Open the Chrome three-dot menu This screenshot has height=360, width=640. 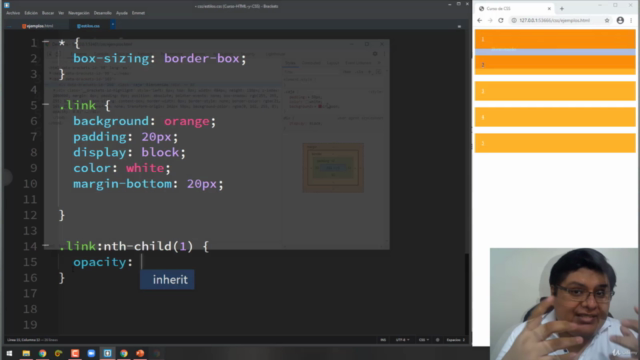click(632, 20)
